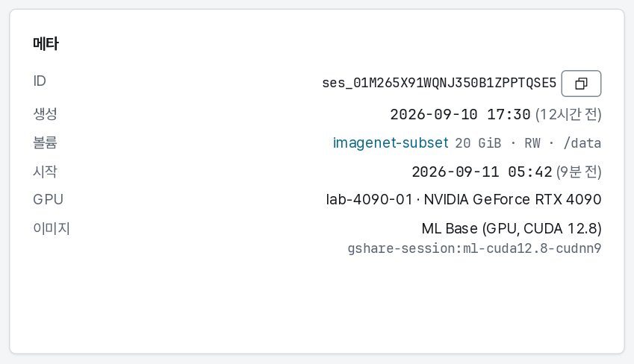This screenshot has width=634, height=364.
Task: Select the created timestamp 2026-09-10 17:30
Action: 460,115
